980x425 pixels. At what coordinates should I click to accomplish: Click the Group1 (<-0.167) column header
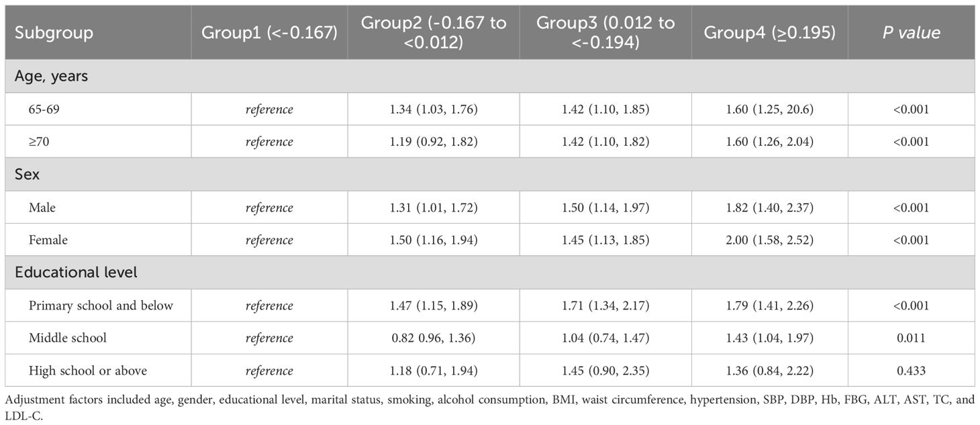point(269,33)
